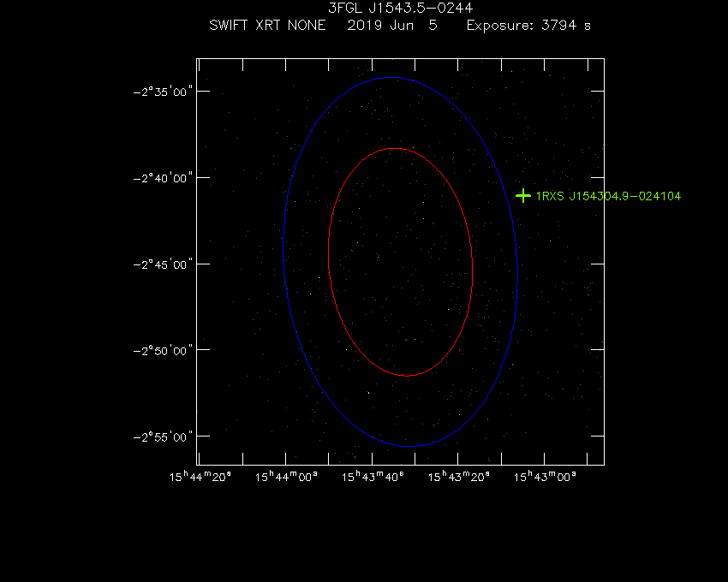The image size is (728, 582).
Task: Click the 15h44m20s right ascension label
Action: pos(200,477)
